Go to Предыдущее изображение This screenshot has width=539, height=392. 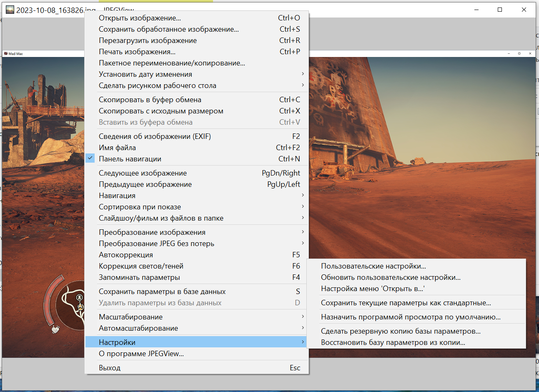[196, 184]
